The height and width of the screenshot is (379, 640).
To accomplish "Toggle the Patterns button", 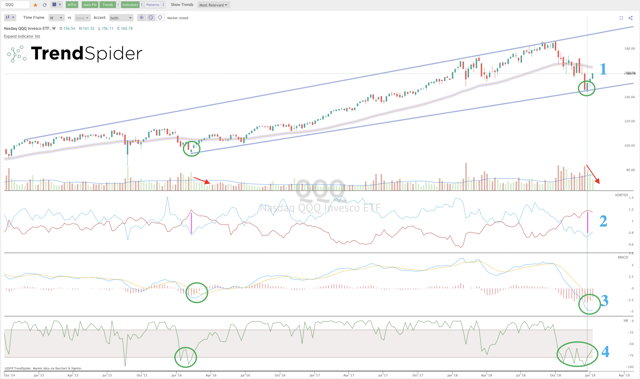I will click(153, 4).
